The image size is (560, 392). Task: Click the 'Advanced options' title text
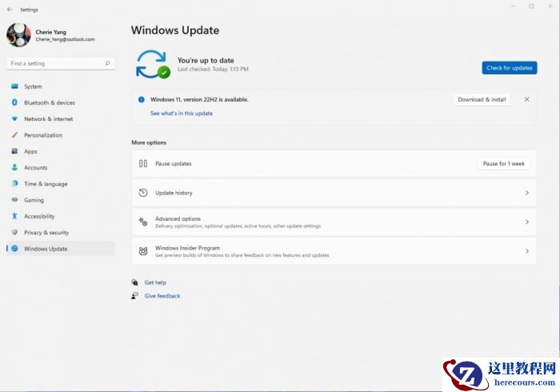pyautogui.click(x=178, y=218)
